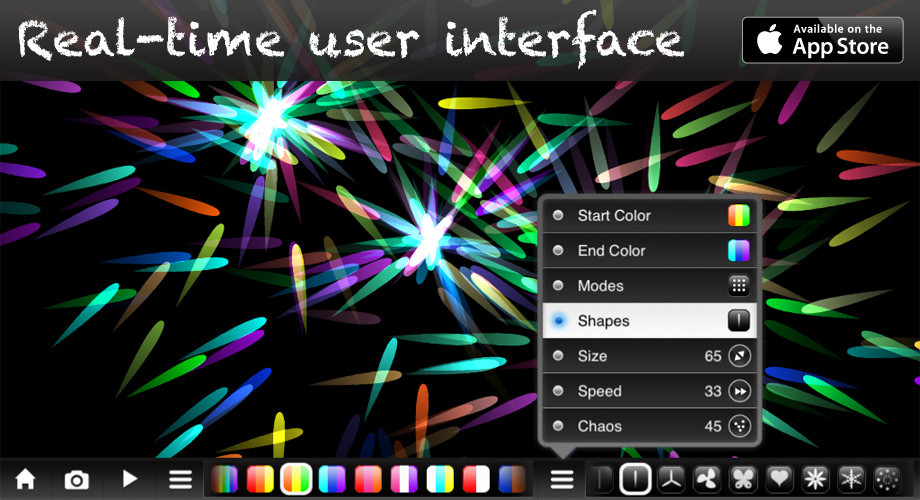Viewport: 920px width, 500px height.
Task: Open the Start Color menu row
Action: point(650,215)
